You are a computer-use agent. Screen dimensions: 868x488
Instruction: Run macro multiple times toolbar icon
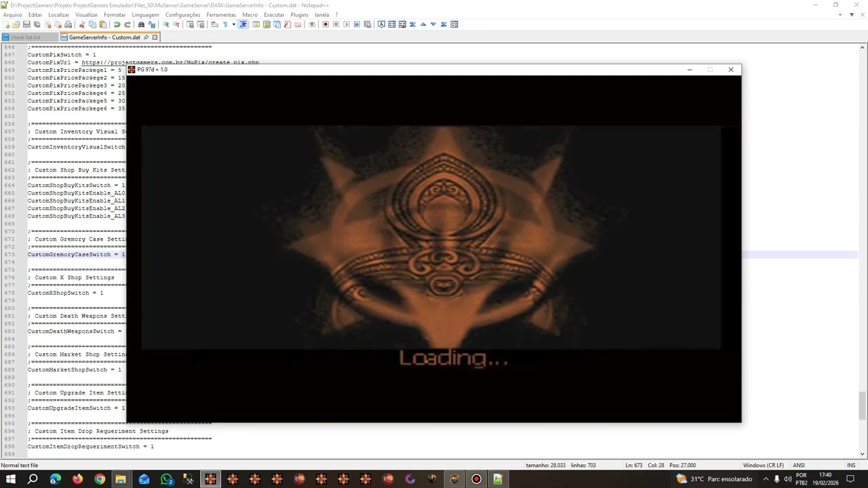pyautogui.click(x=357, y=24)
